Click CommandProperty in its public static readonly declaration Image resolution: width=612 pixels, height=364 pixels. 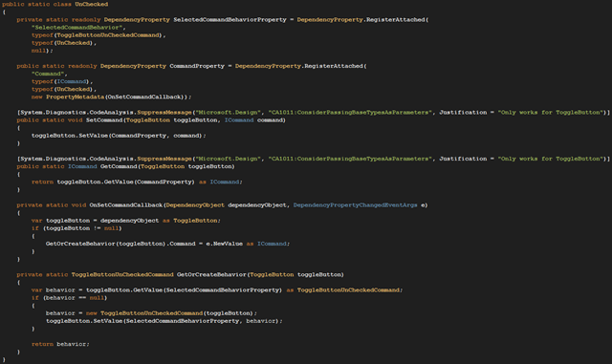[197, 66]
